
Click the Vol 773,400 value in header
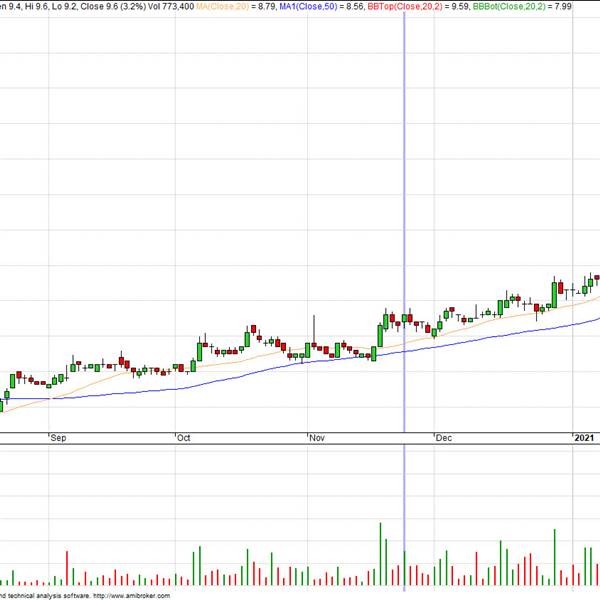[x=171, y=7]
